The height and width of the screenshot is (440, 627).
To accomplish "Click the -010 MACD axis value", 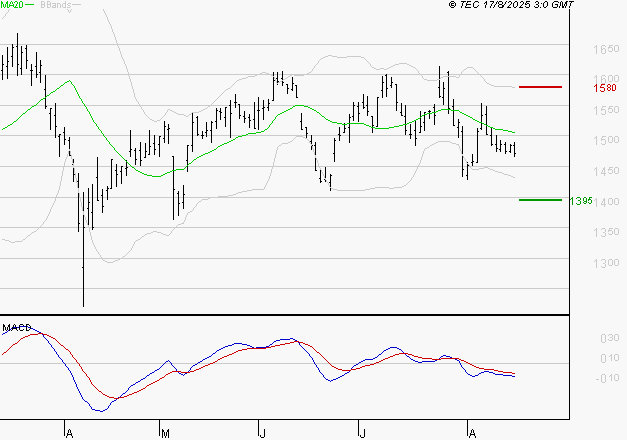I will 607,378.
